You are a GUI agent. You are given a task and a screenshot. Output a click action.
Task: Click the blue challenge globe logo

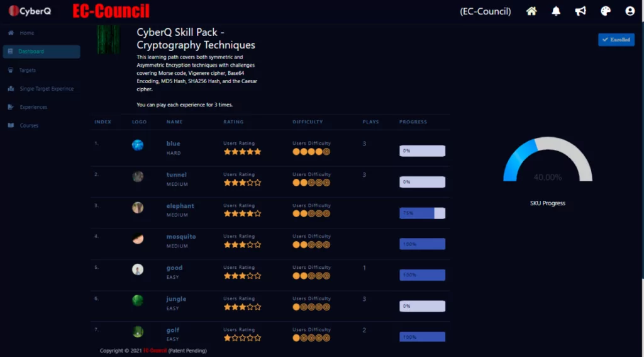click(138, 145)
